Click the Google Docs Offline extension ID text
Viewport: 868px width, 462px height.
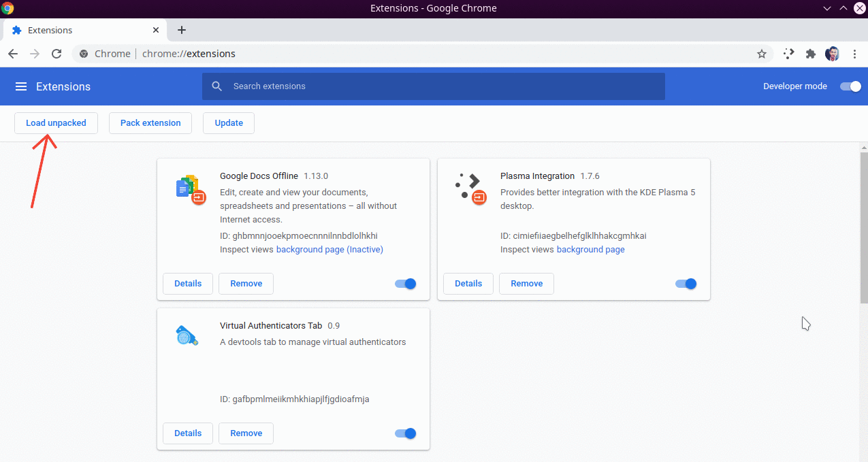coord(298,235)
